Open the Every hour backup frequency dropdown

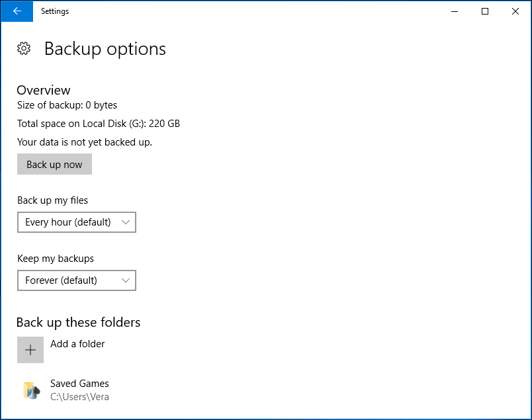click(76, 222)
